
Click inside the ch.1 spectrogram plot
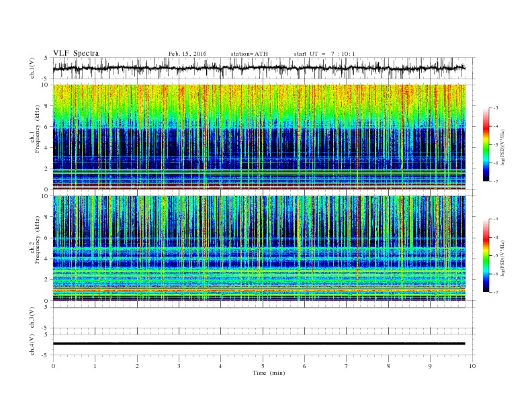pos(259,137)
